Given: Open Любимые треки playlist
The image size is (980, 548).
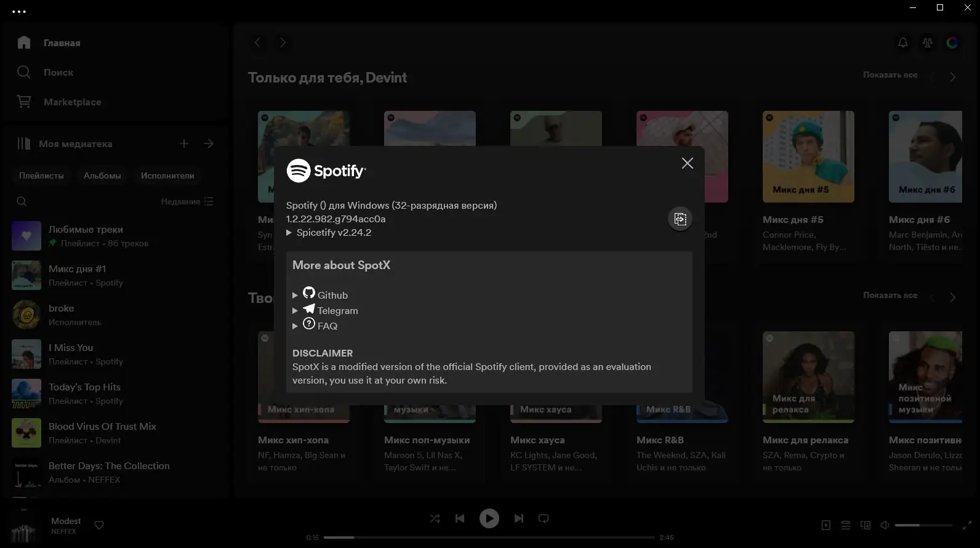Looking at the screenshot, I should (117, 236).
